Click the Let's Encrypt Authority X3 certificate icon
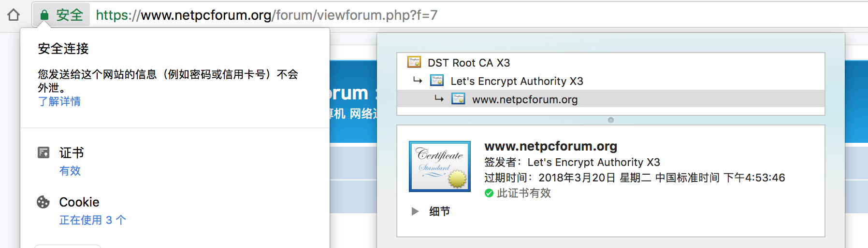Image resolution: width=868 pixels, height=248 pixels. click(x=437, y=81)
